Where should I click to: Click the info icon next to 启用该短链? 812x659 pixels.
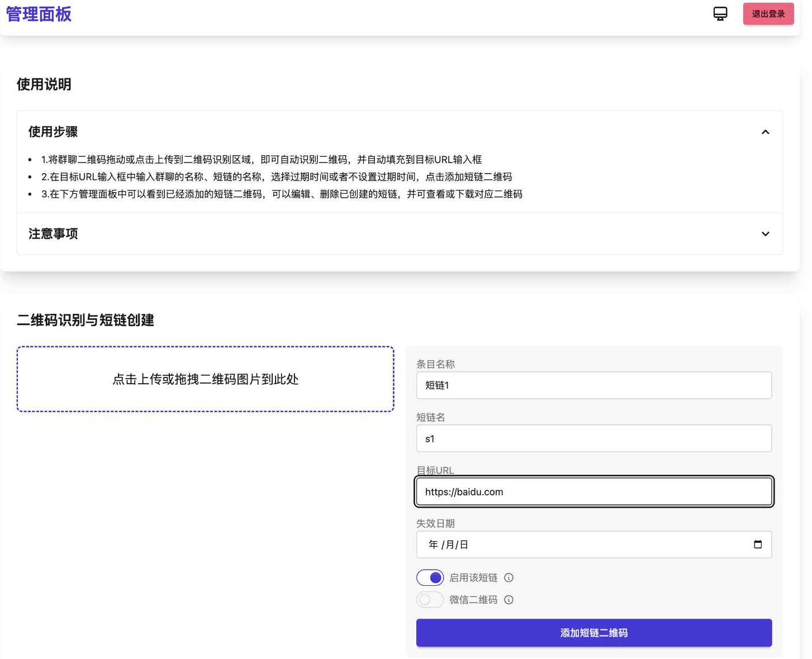pos(509,578)
